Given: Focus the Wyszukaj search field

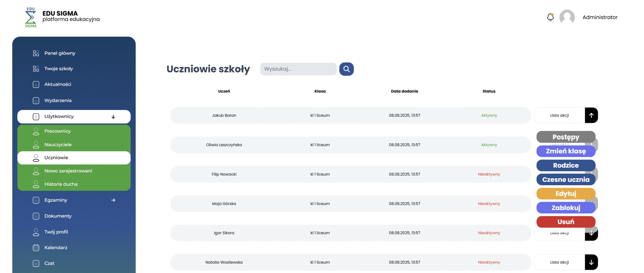Looking at the screenshot, I should tap(298, 69).
